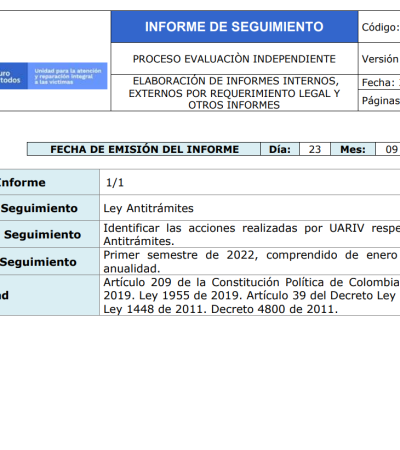Click the todos logo block on the left
Screen dimensions: 400x450
point(13,76)
